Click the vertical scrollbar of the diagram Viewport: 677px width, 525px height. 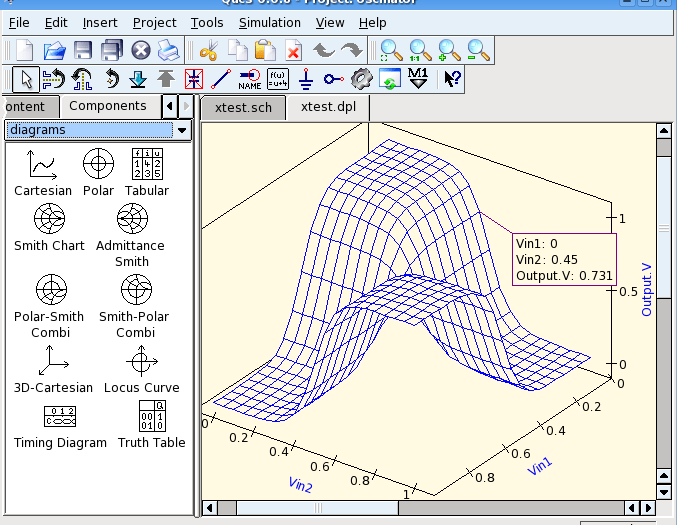pos(662,300)
